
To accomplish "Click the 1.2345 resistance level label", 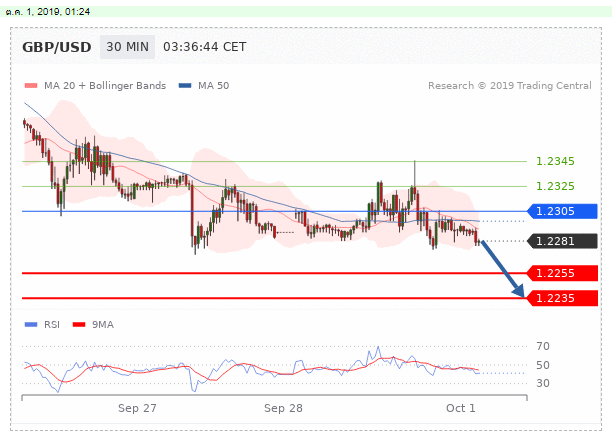I will coord(555,161).
